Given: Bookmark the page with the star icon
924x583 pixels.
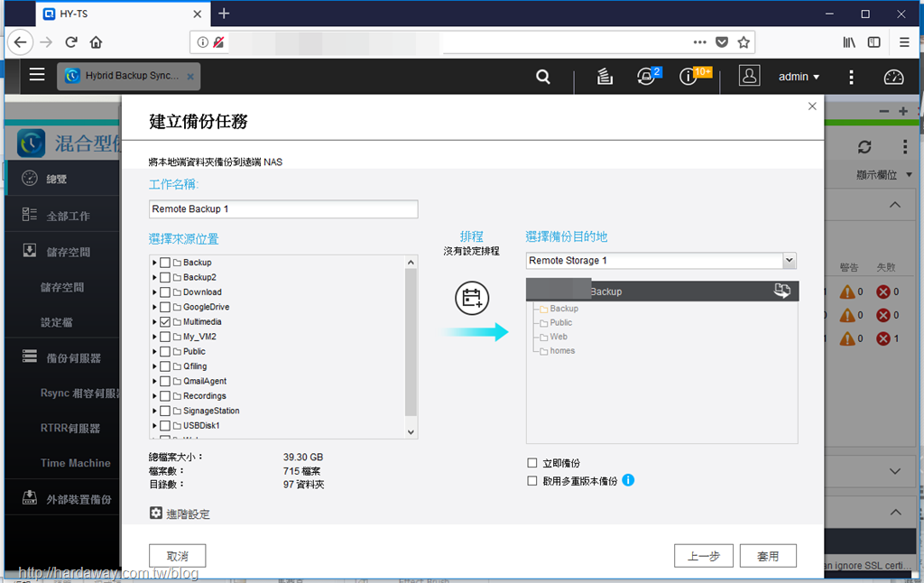Looking at the screenshot, I should (744, 42).
